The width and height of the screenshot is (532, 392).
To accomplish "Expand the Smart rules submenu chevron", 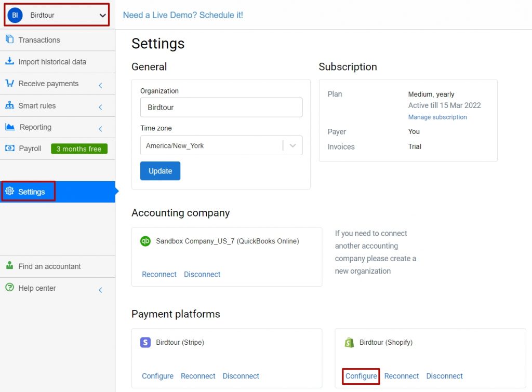I will click(x=100, y=107).
